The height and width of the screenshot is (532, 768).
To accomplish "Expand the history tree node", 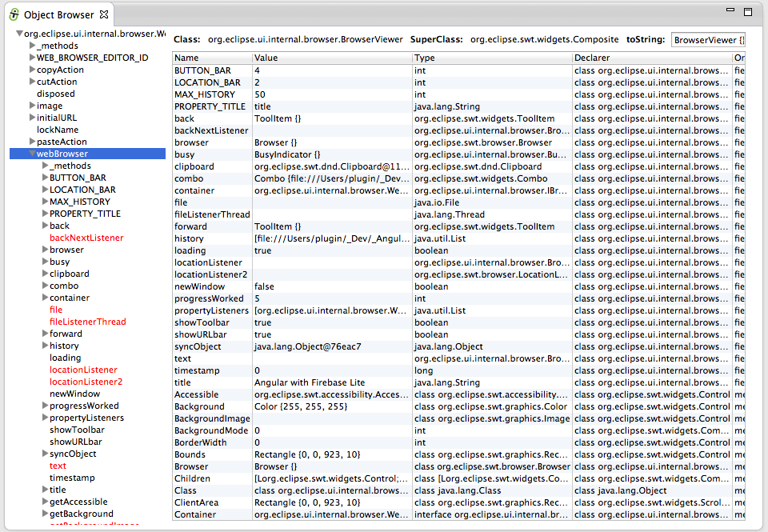I will [x=45, y=346].
